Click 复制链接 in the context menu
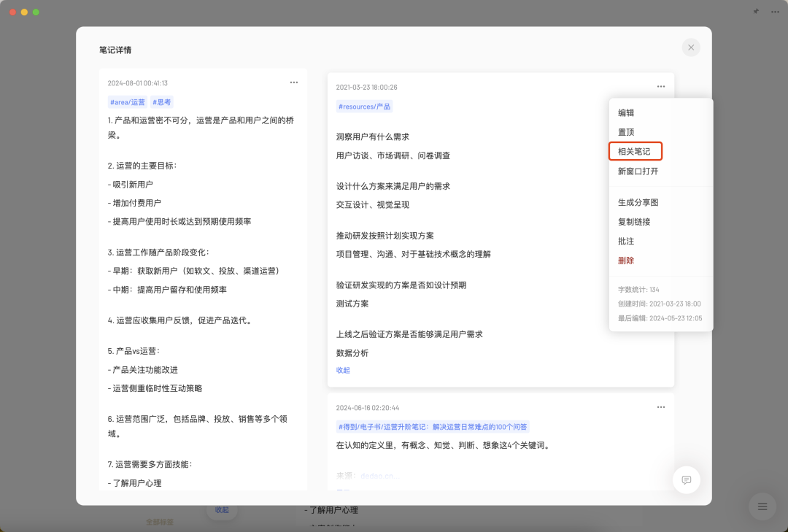788x532 pixels. click(x=634, y=222)
